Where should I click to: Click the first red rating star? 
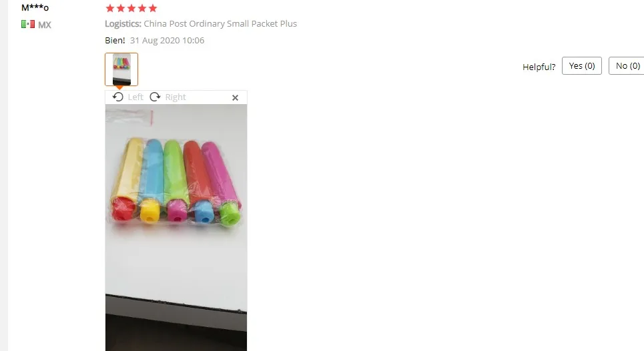[110, 8]
